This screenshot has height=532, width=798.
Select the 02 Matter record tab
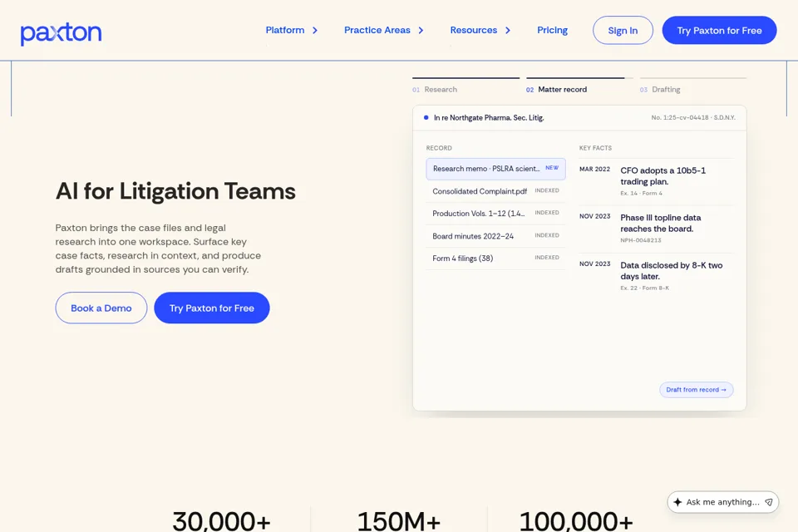coord(579,86)
